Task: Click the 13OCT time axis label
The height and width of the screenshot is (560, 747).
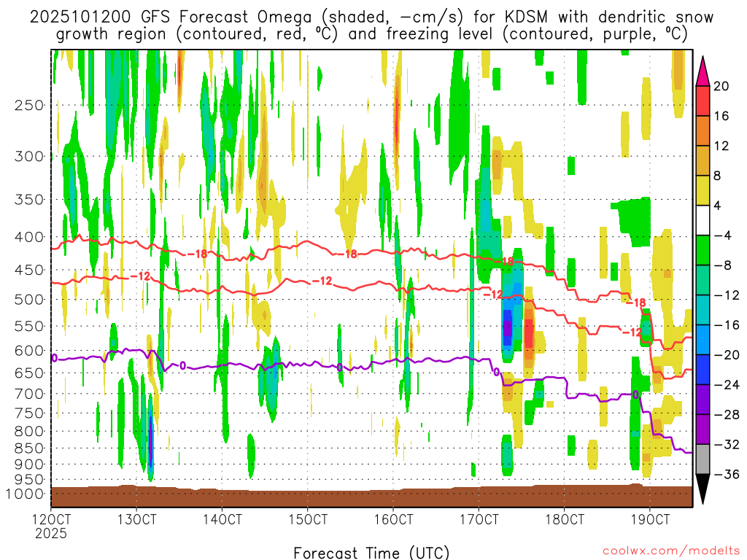Action: coord(136,519)
